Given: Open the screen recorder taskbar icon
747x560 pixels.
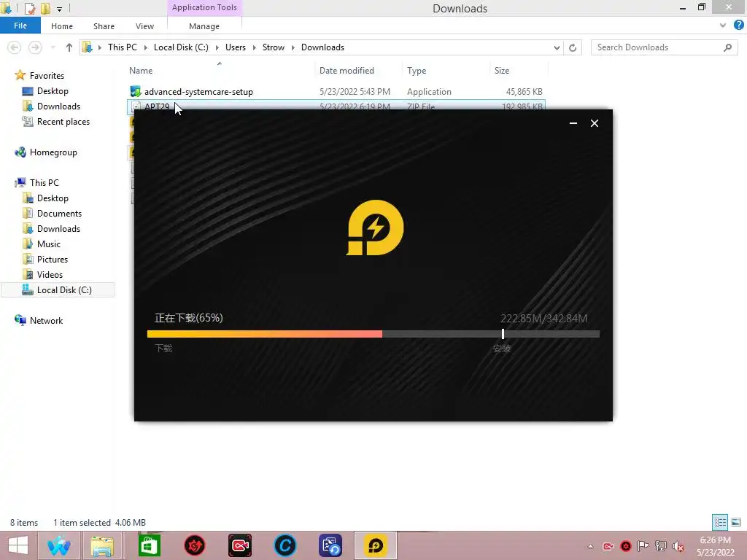Looking at the screenshot, I should coord(239,545).
